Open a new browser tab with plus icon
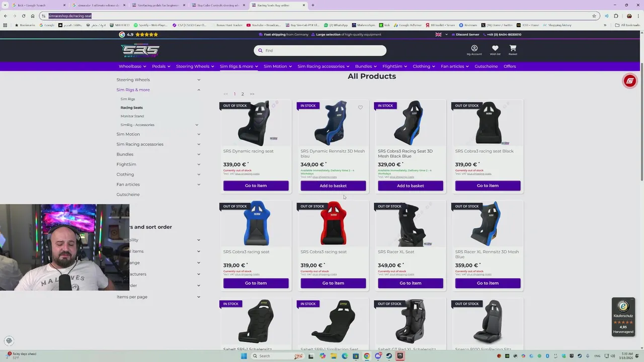This screenshot has width=644, height=362. (x=312, y=5)
